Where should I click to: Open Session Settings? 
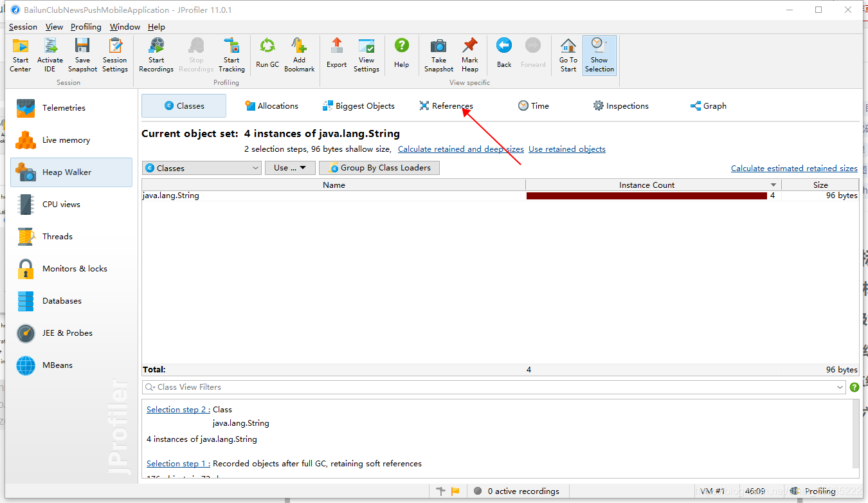(x=115, y=55)
